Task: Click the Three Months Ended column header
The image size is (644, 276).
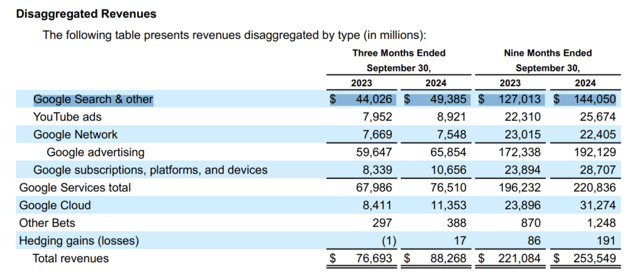Action: coord(399,53)
